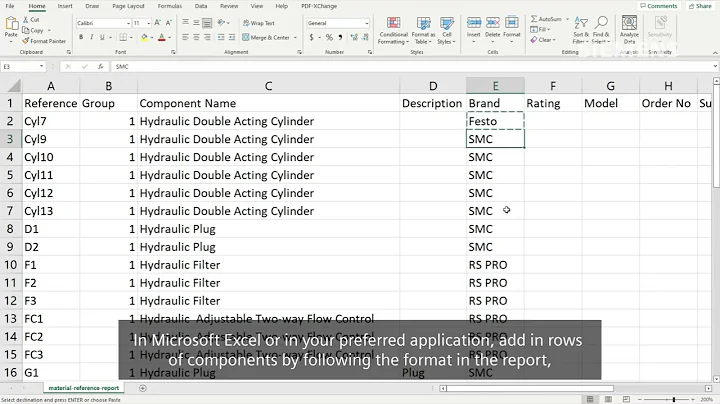Click the Delete cells icon

pos(492,23)
